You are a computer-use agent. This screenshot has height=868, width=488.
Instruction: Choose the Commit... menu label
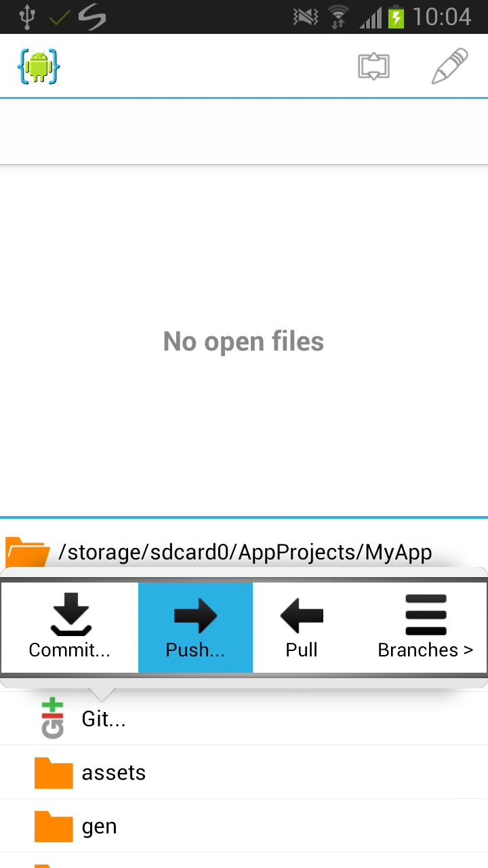pos(69,650)
